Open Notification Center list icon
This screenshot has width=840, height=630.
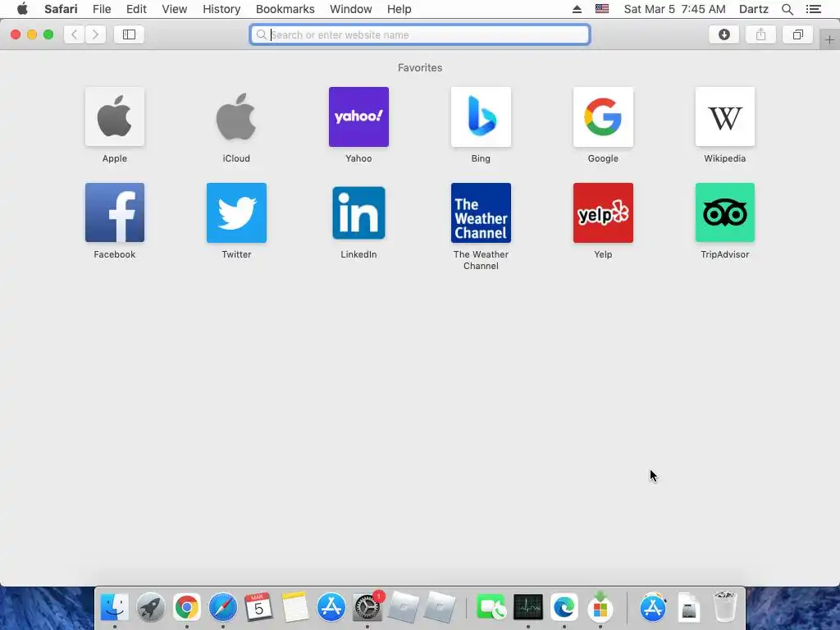[x=814, y=9]
